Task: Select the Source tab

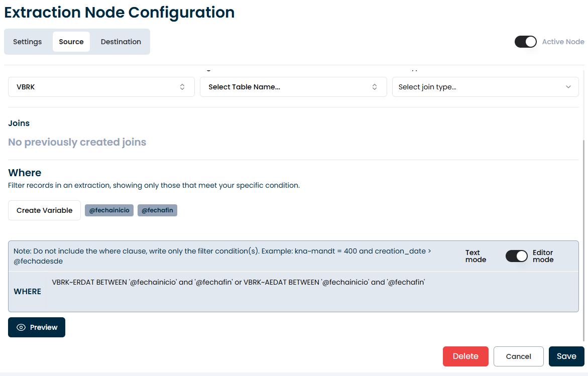Action: point(71,42)
